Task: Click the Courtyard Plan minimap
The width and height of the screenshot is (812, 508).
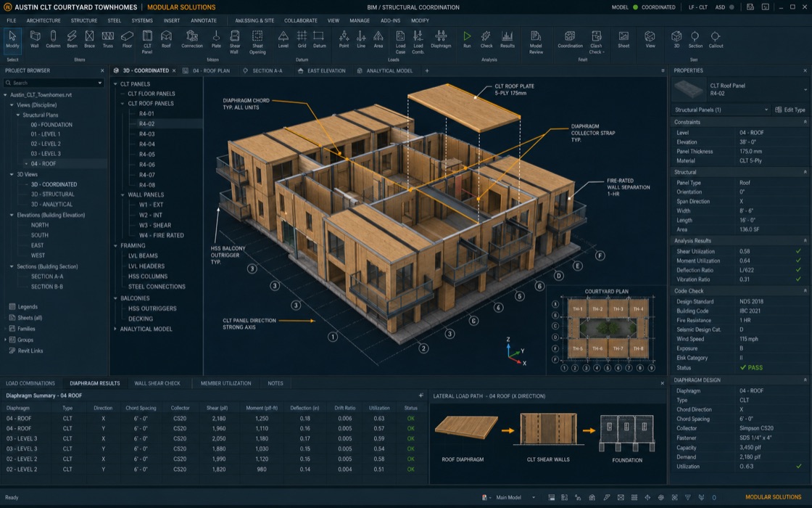Action: (x=606, y=330)
